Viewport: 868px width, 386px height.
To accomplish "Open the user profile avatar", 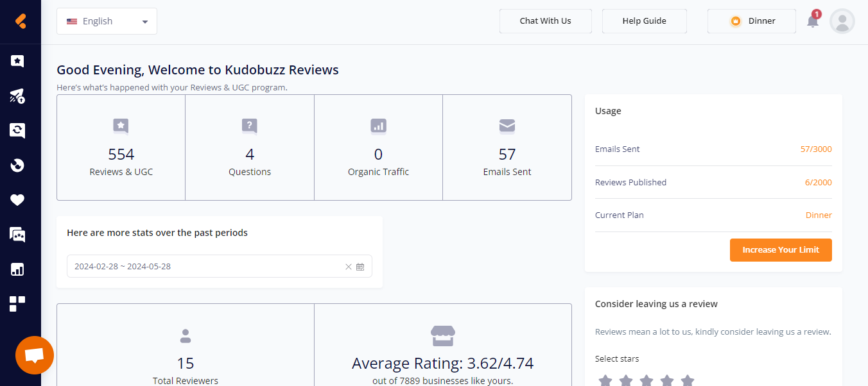I will pyautogui.click(x=842, y=21).
